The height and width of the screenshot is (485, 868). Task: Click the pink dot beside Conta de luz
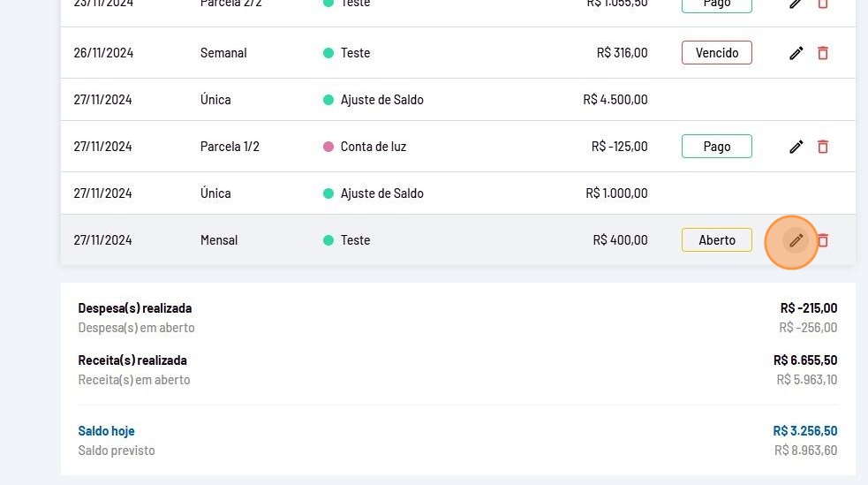[x=328, y=147]
